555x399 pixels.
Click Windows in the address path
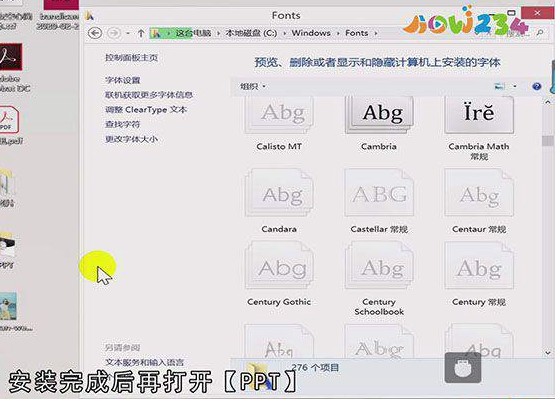[311, 33]
